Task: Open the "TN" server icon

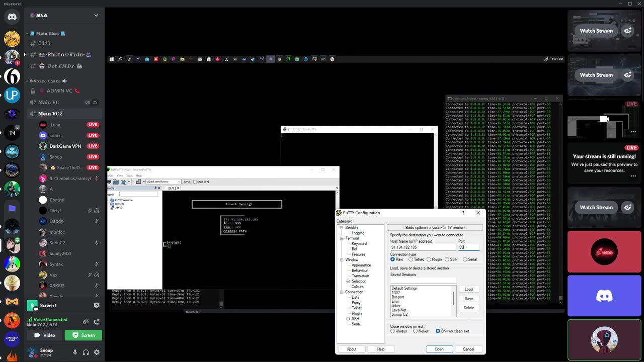Action: [12, 133]
